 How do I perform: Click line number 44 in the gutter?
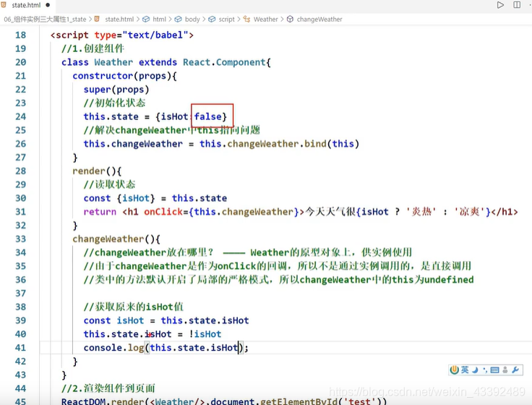click(20, 388)
